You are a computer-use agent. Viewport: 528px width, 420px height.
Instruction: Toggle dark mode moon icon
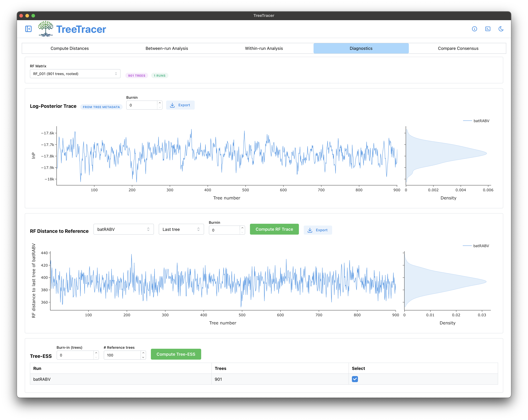click(x=501, y=29)
